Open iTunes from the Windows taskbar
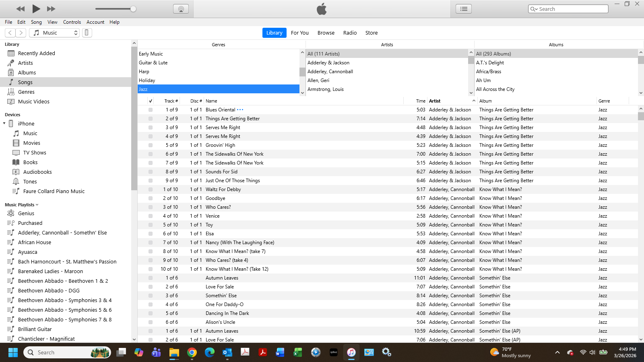This screenshot has height=362, width=644. pyautogui.click(x=351, y=352)
